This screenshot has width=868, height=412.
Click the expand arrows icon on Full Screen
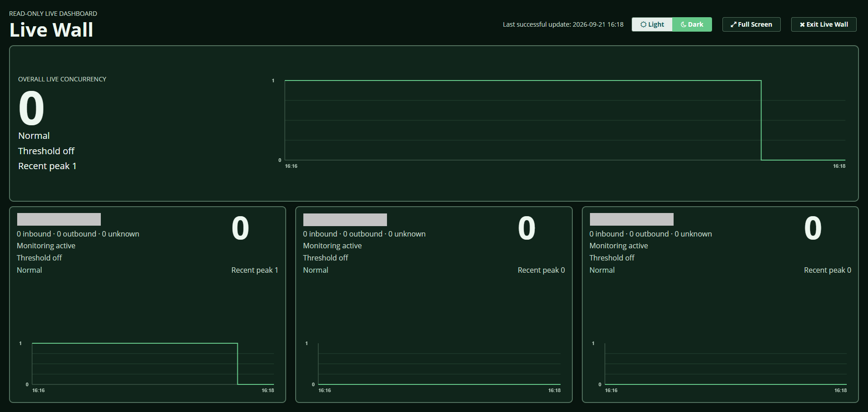(x=733, y=24)
